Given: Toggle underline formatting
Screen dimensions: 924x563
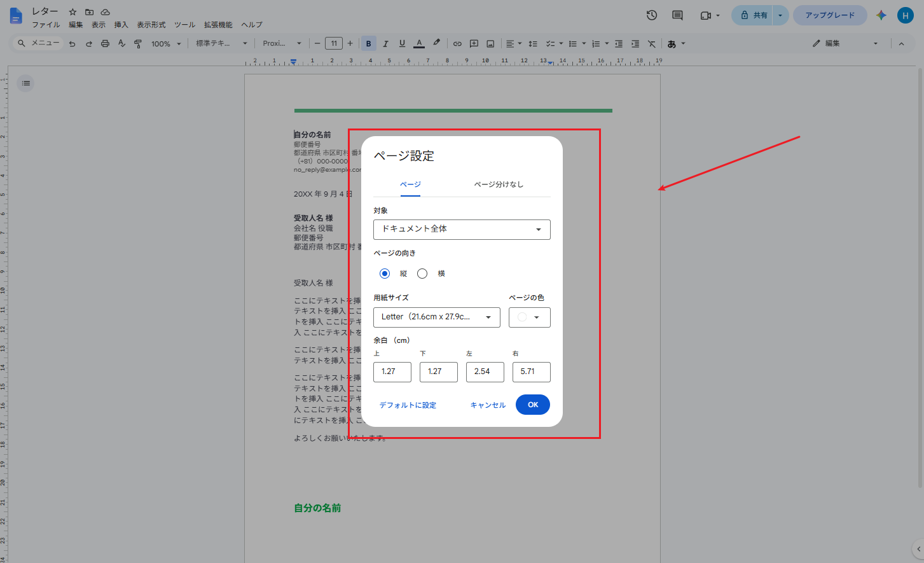Looking at the screenshot, I should (402, 44).
